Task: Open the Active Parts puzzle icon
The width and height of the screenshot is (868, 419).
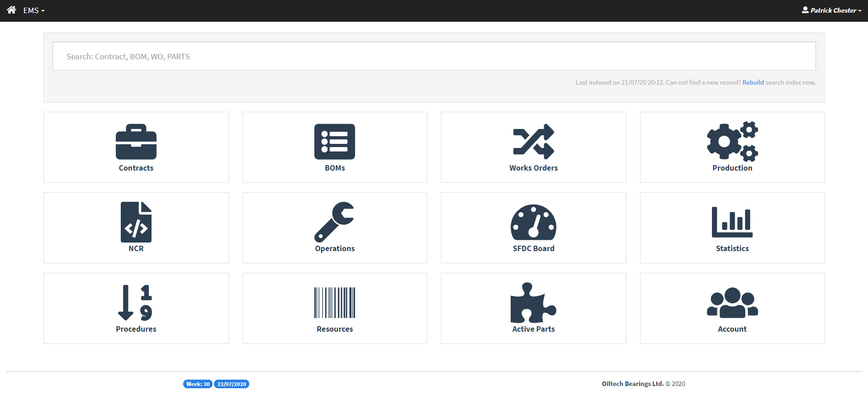Action: [x=533, y=303]
